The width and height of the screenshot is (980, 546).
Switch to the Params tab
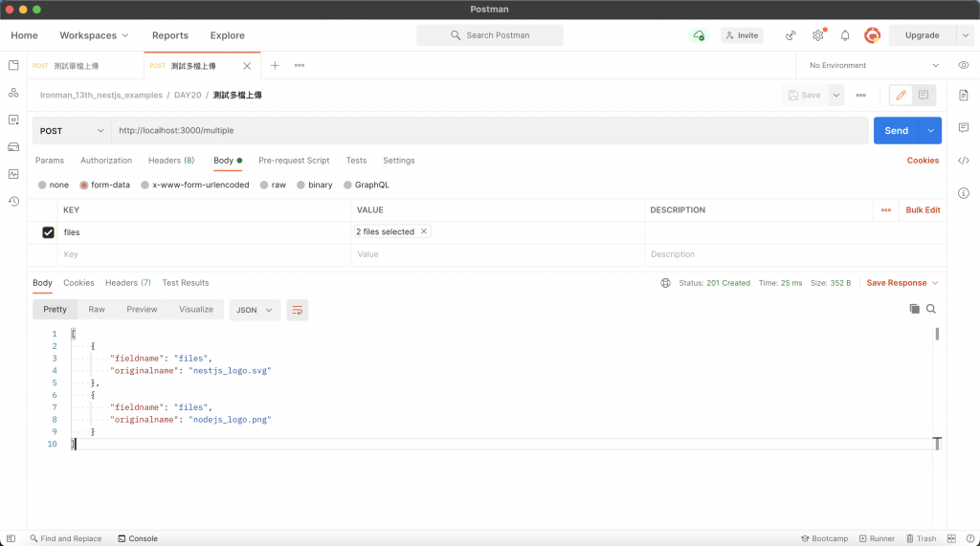click(x=50, y=161)
